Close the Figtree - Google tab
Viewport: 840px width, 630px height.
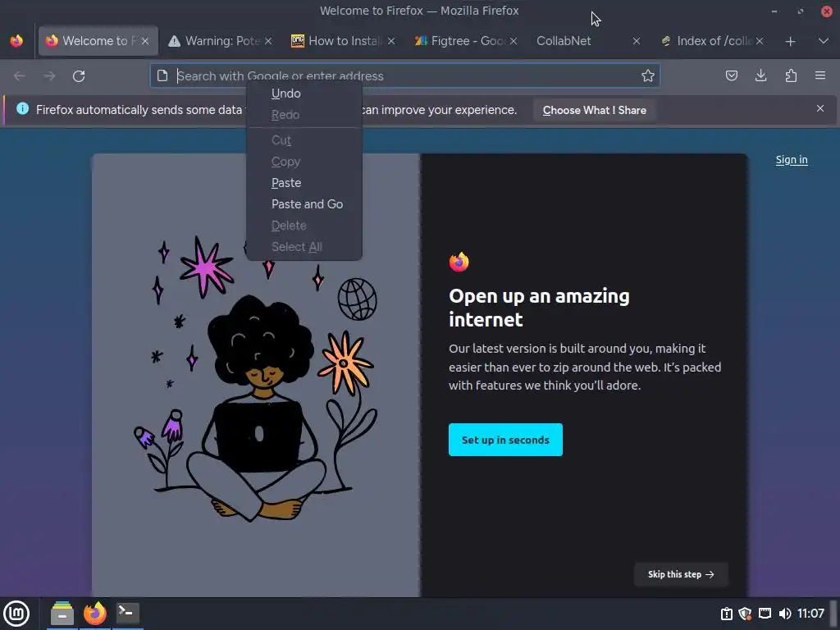pyautogui.click(x=514, y=41)
